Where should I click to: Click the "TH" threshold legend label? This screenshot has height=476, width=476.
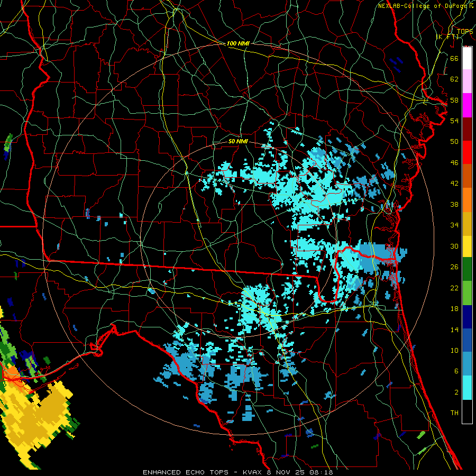tap(454, 413)
